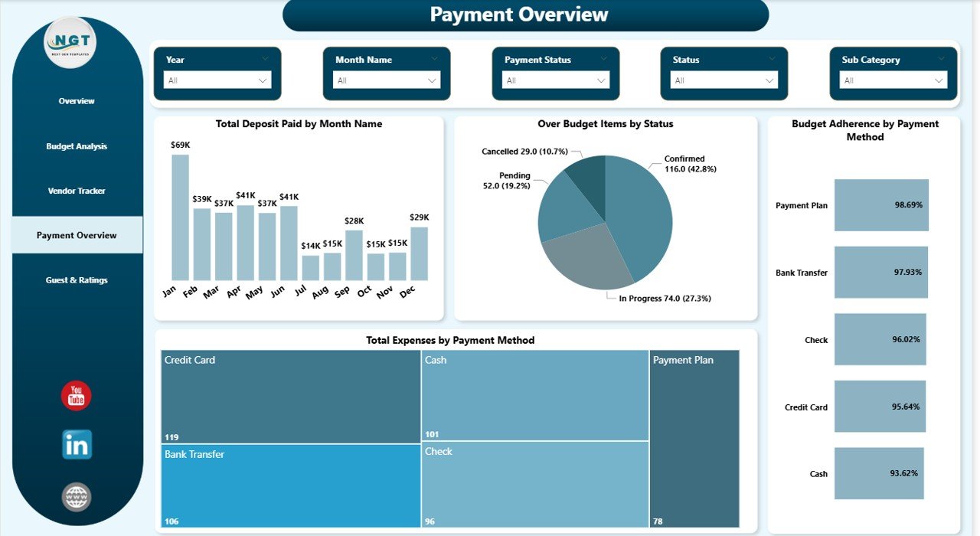Navigate to the Overview page
Image resolution: width=980 pixels, height=536 pixels.
[x=76, y=100]
